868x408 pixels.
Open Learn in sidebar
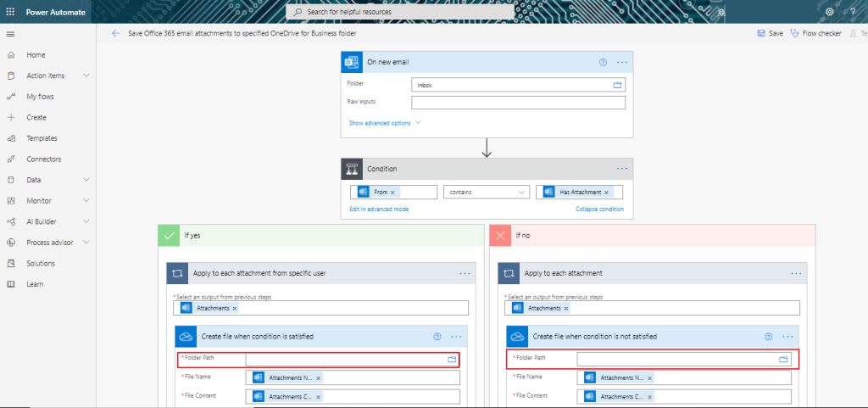click(x=35, y=284)
